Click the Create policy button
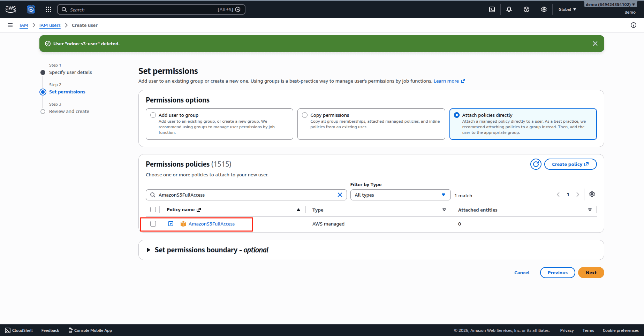 tap(570, 164)
